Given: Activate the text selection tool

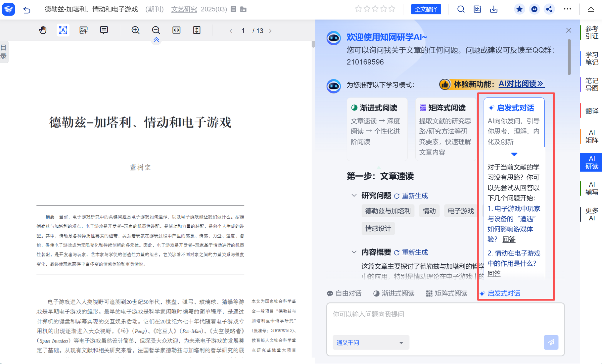Looking at the screenshot, I should (x=63, y=30).
